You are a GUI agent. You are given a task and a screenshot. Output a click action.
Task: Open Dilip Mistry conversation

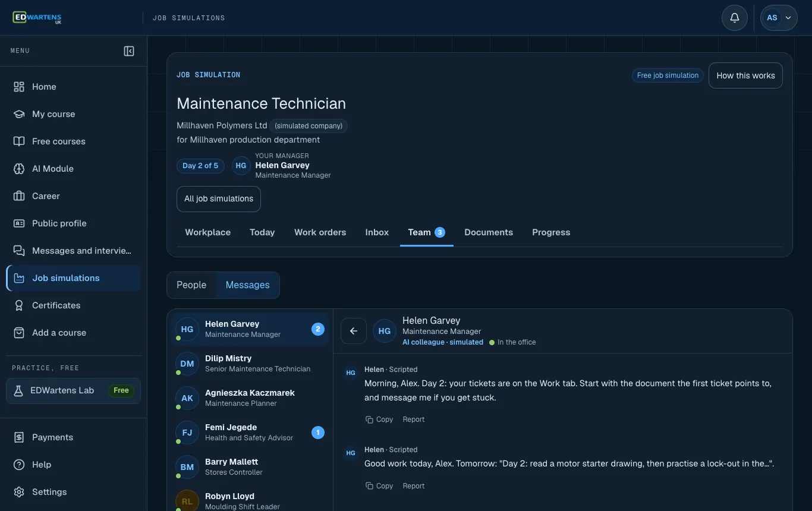click(250, 364)
